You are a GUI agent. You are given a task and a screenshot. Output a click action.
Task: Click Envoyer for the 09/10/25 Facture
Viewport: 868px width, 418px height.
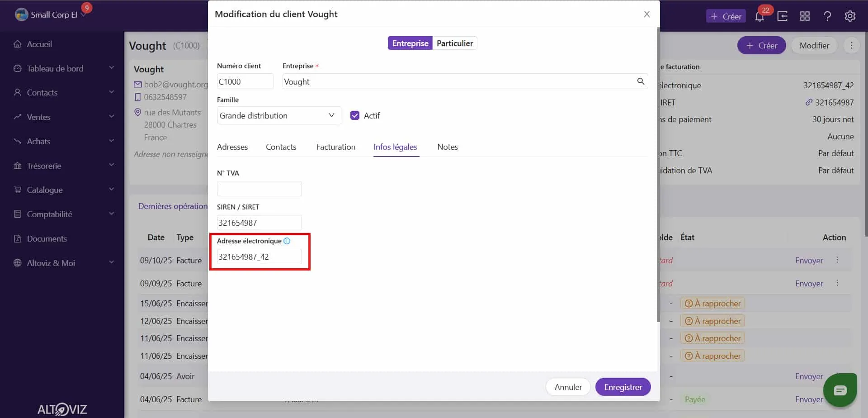[x=809, y=261]
